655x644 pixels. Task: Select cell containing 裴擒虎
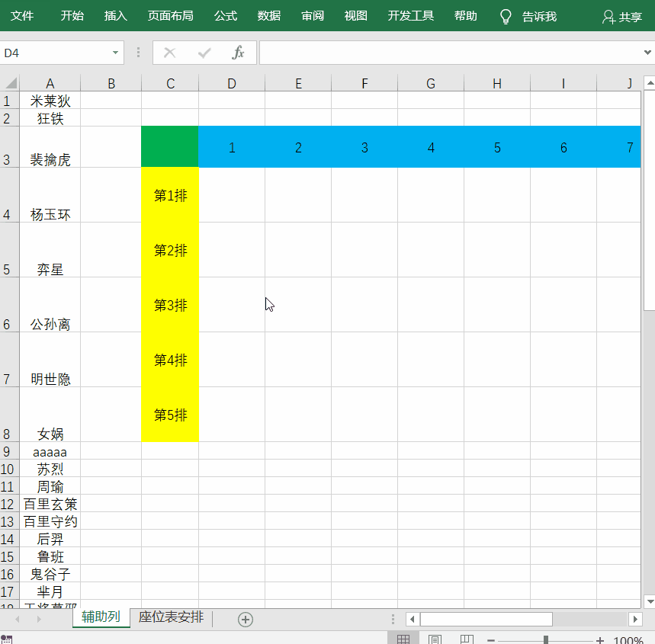click(50, 147)
